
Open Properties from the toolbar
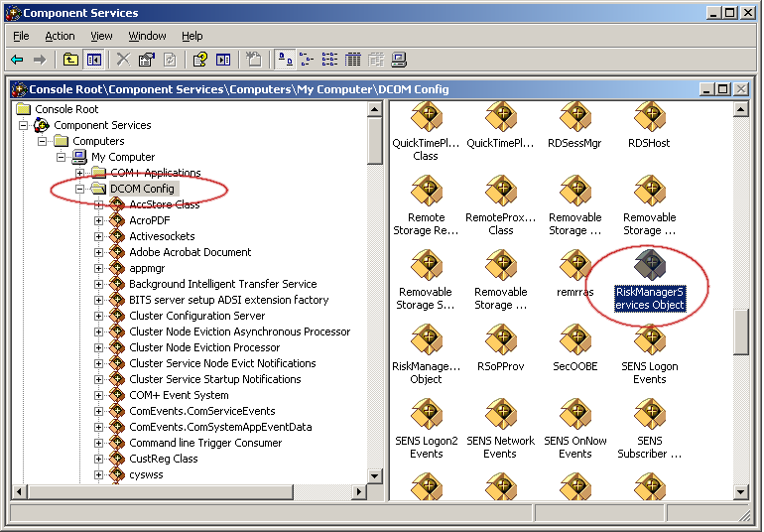[x=146, y=60]
